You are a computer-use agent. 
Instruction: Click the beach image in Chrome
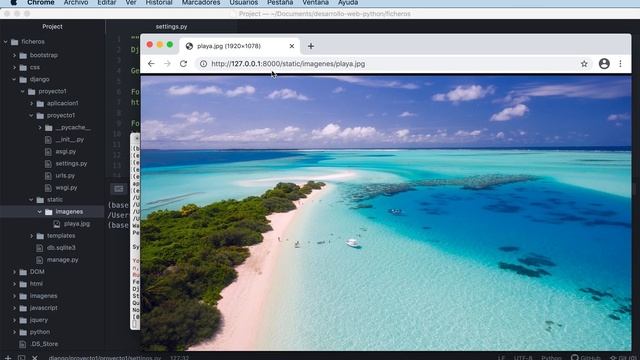(386, 212)
